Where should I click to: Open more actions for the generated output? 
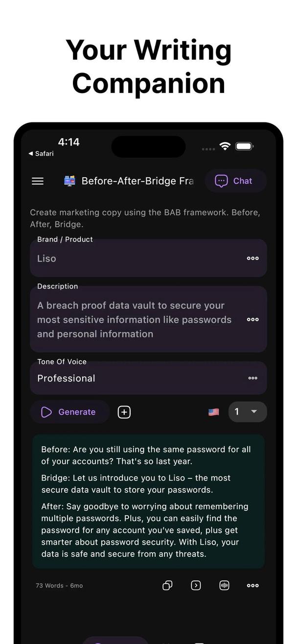(252, 585)
